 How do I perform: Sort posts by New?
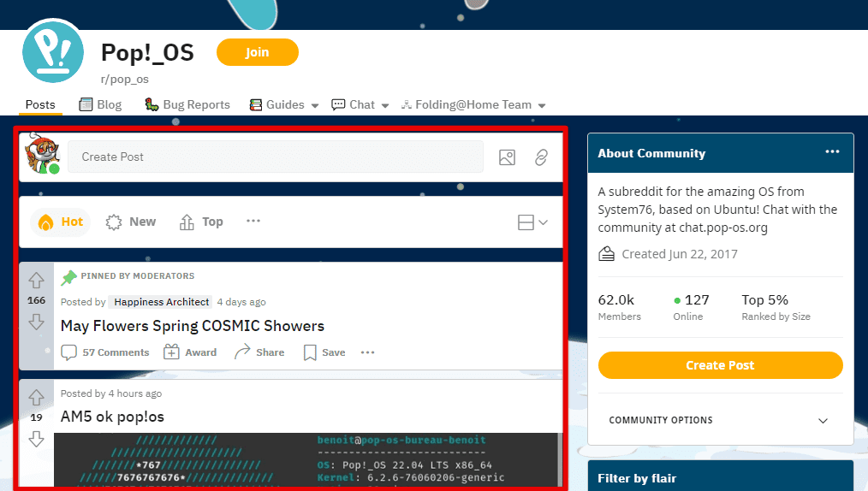131,222
